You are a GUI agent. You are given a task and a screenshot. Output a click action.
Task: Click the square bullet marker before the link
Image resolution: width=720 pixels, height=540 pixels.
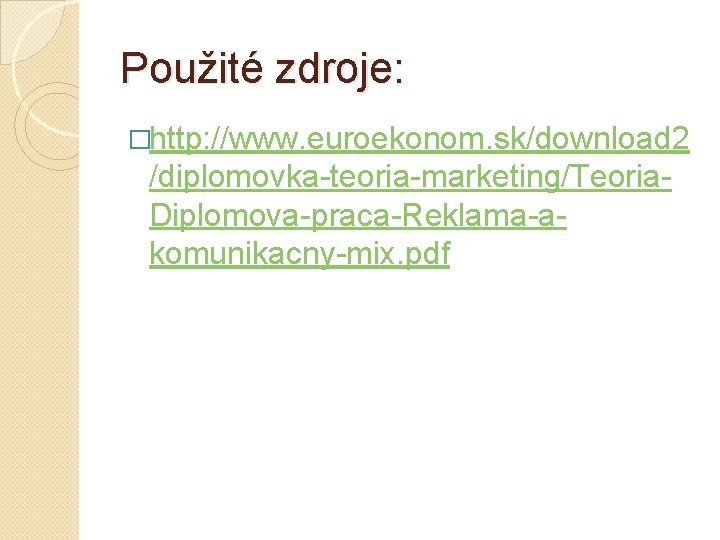point(139,140)
